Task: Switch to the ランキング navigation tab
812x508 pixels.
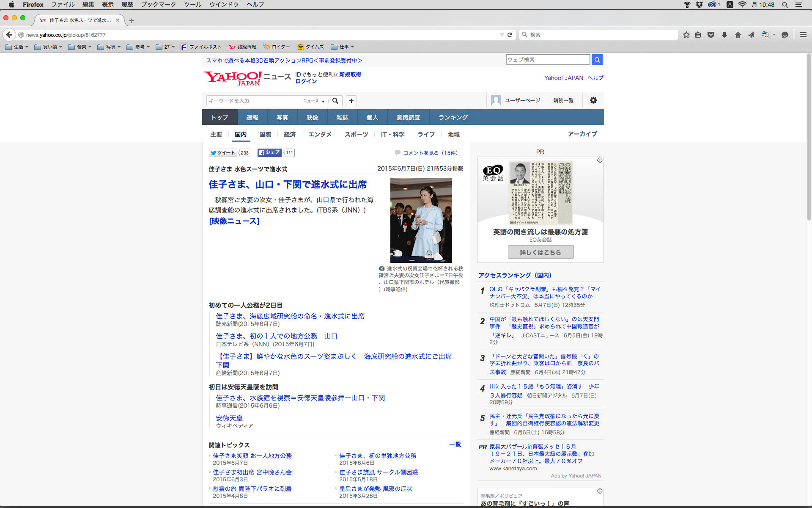Action: coord(453,117)
